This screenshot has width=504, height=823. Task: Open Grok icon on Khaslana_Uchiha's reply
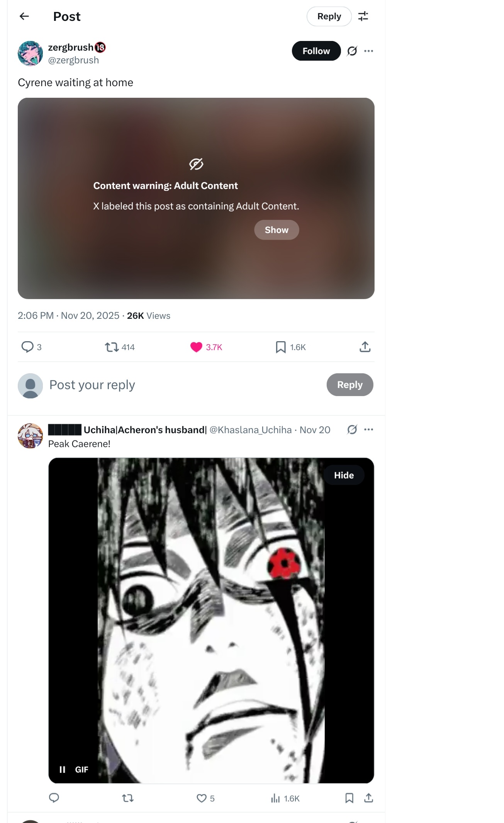(x=352, y=430)
